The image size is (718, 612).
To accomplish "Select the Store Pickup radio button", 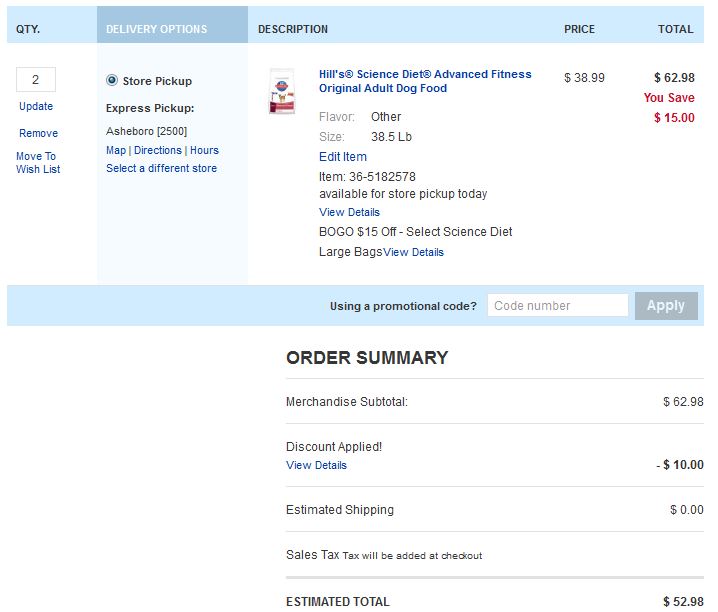I will tap(112, 80).
